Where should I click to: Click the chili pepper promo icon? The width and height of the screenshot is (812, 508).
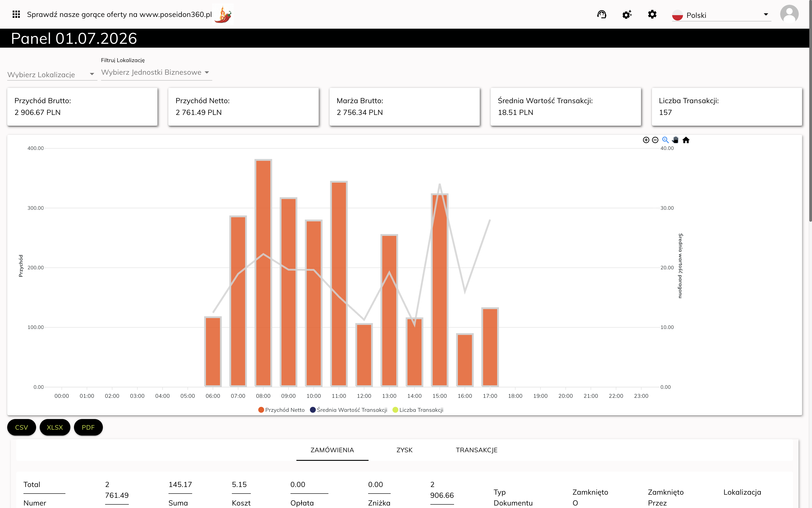224,14
